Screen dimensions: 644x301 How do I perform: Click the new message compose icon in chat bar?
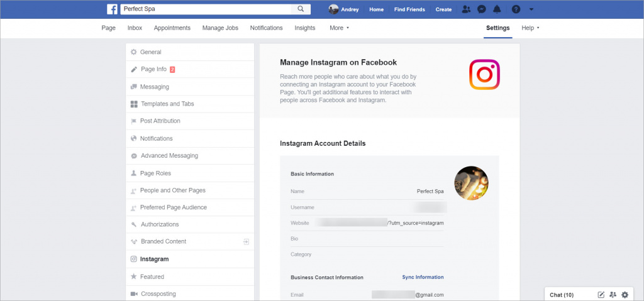coord(601,295)
